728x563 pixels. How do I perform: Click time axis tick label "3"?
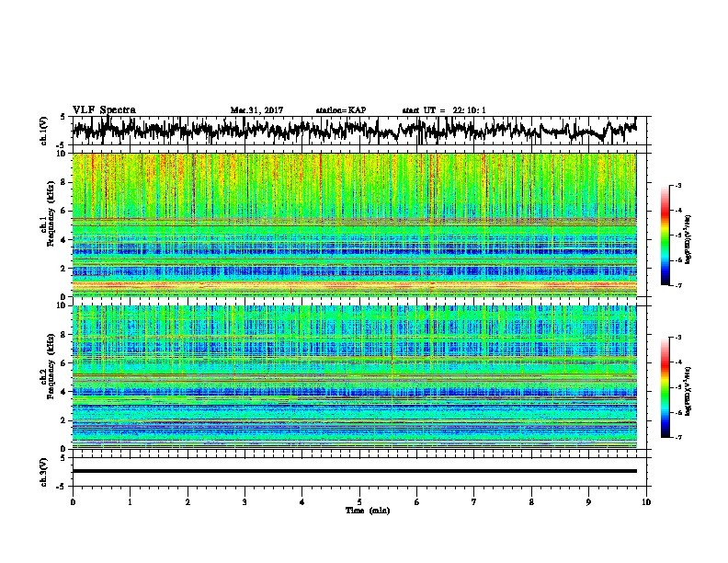point(245,502)
